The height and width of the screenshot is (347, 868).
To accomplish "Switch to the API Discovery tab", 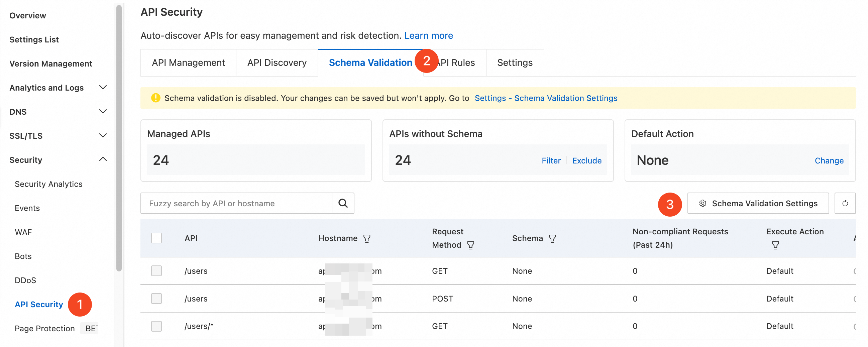I will click(277, 63).
